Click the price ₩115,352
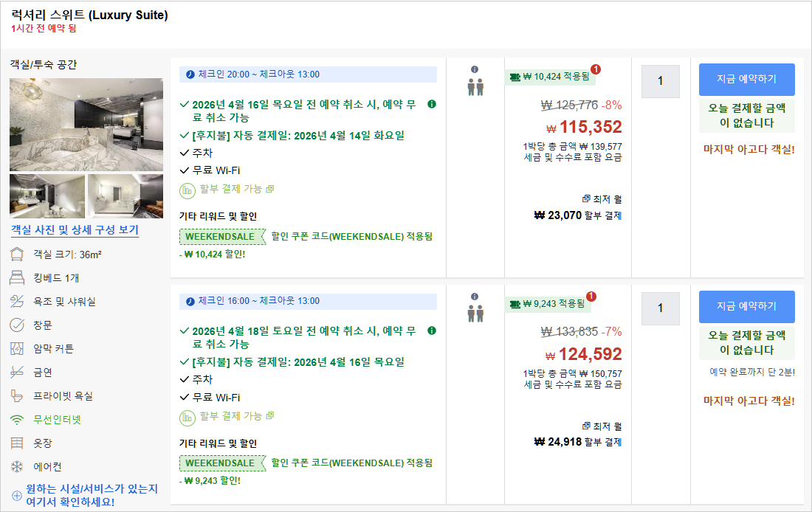The width and height of the screenshot is (812, 512). (x=584, y=128)
